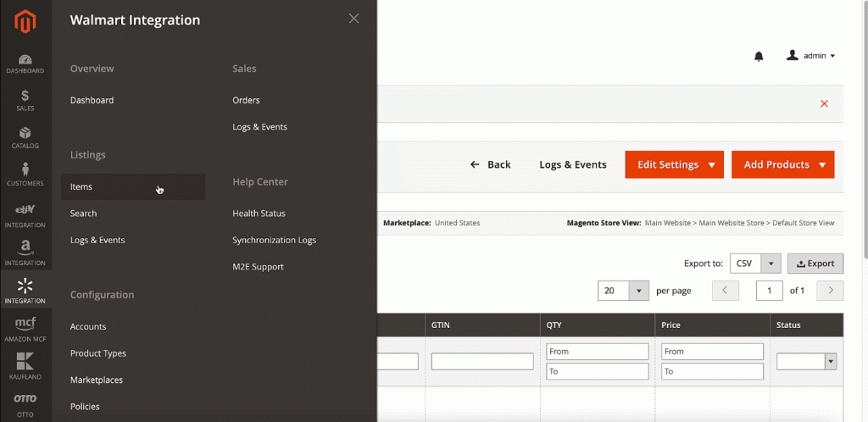868x422 pixels.
Task: Click the Price From filter field
Action: [x=712, y=352]
